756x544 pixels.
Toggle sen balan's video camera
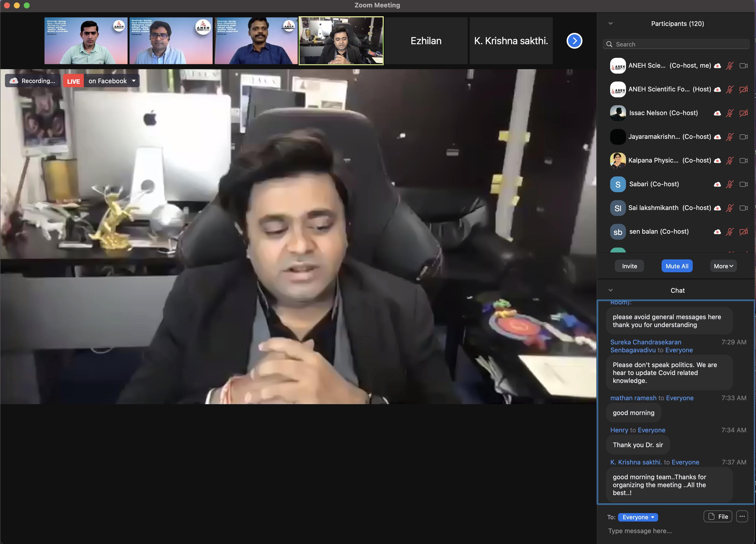coord(744,232)
